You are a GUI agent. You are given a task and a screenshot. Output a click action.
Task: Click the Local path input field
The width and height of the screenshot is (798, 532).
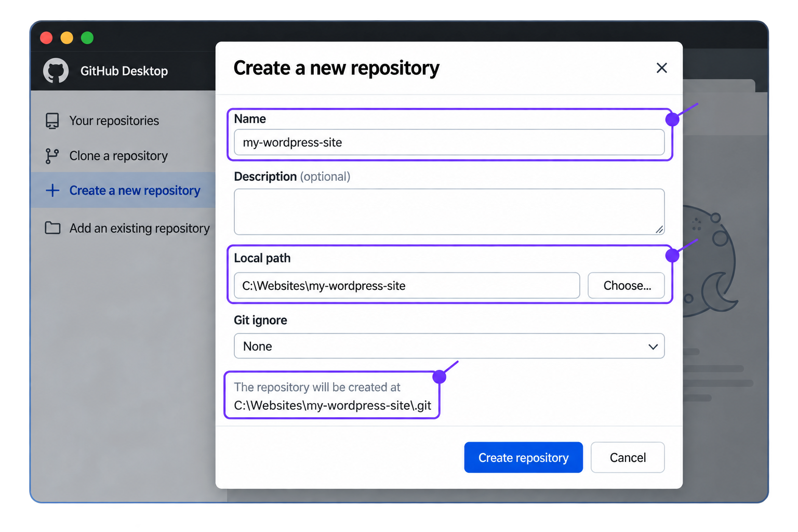(407, 286)
